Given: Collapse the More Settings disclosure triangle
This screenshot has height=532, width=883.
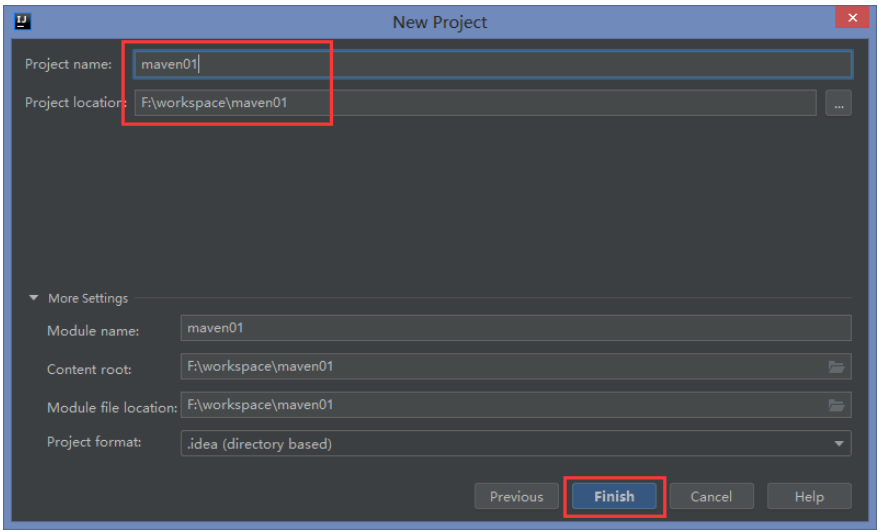Looking at the screenshot, I should (x=34, y=298).
